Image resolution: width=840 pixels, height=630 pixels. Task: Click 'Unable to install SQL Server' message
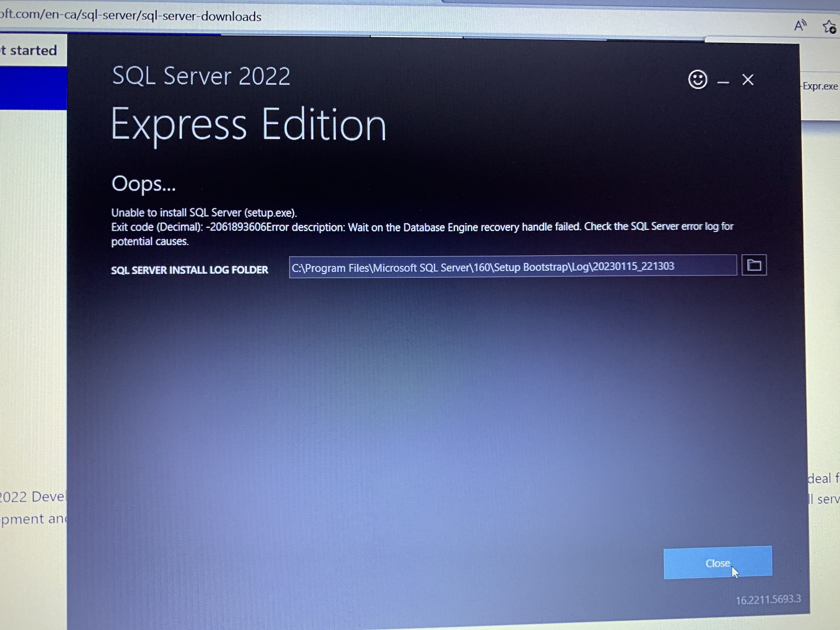[204, 213]
